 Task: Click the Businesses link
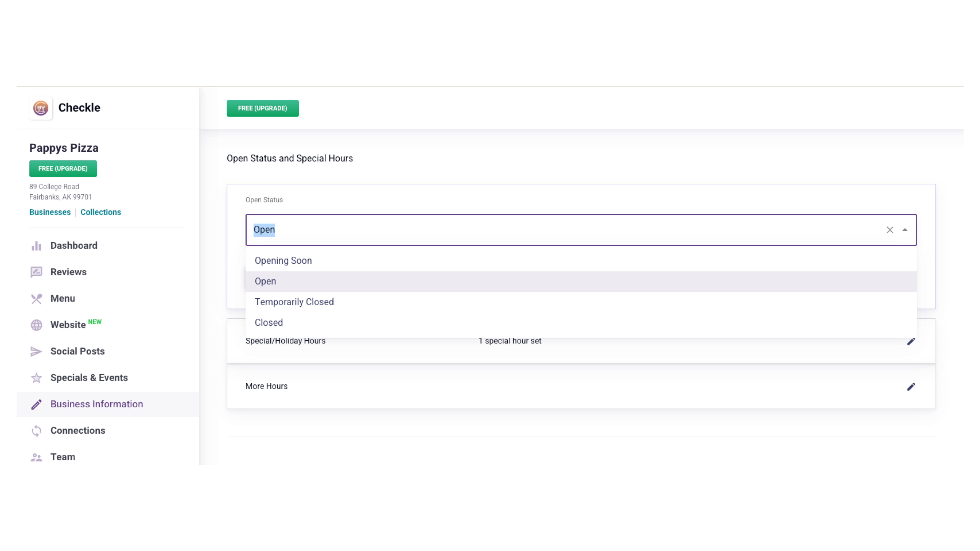[x=50, y=212]
